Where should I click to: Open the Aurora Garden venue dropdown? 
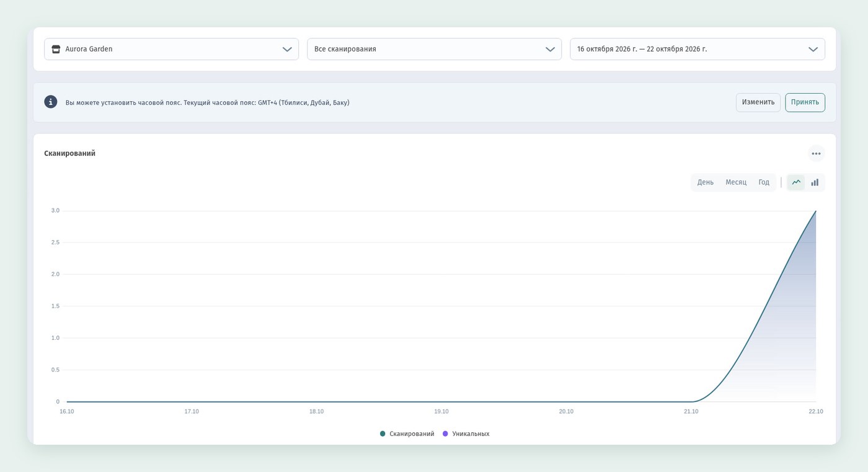point(171,49)
